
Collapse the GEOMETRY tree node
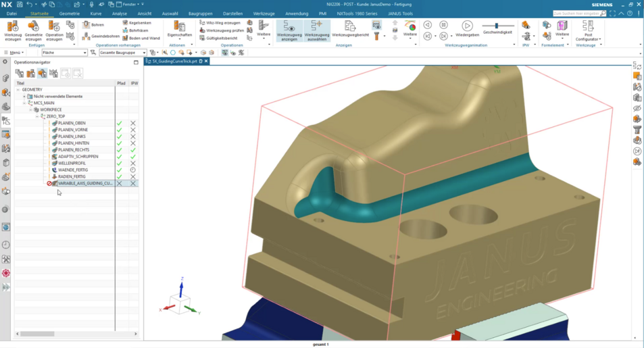18,90
